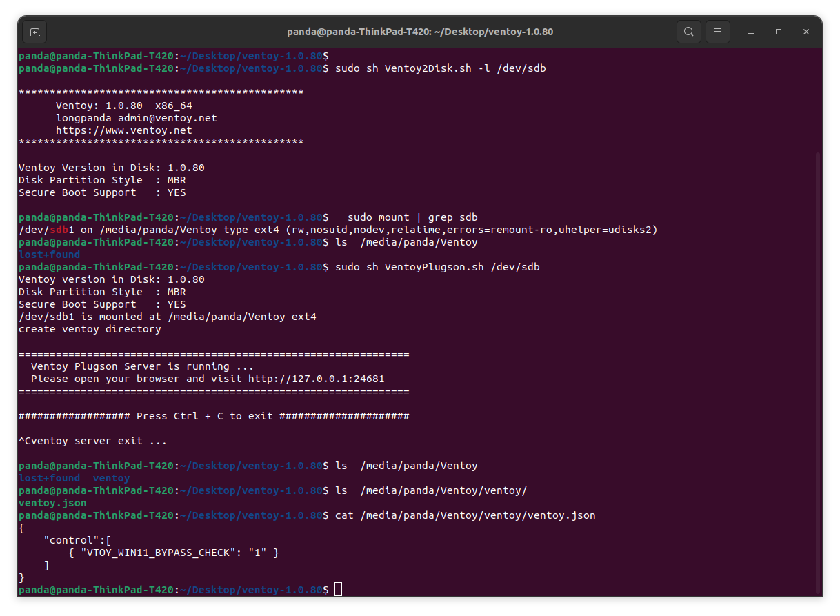
Task: Click the Ventoy2Disk.sh command text
Action: tap(428, 68)
